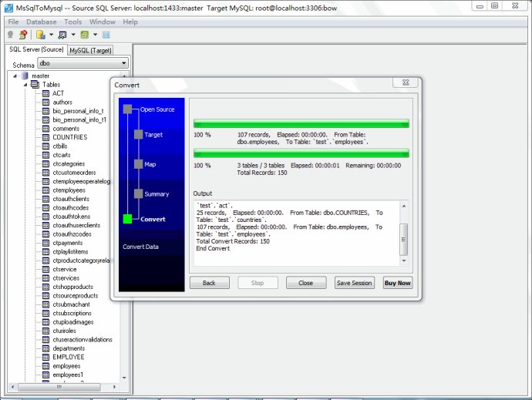The width and height of the screenshot is (532, 400).
Task: Click the convert wizard toolbar icon
Action: 41,35
